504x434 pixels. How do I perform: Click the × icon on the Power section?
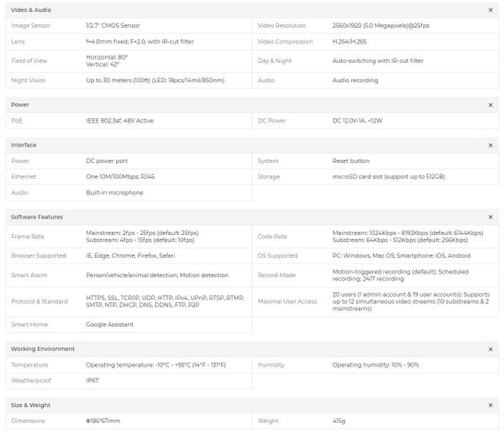click(x=491, y=105)
